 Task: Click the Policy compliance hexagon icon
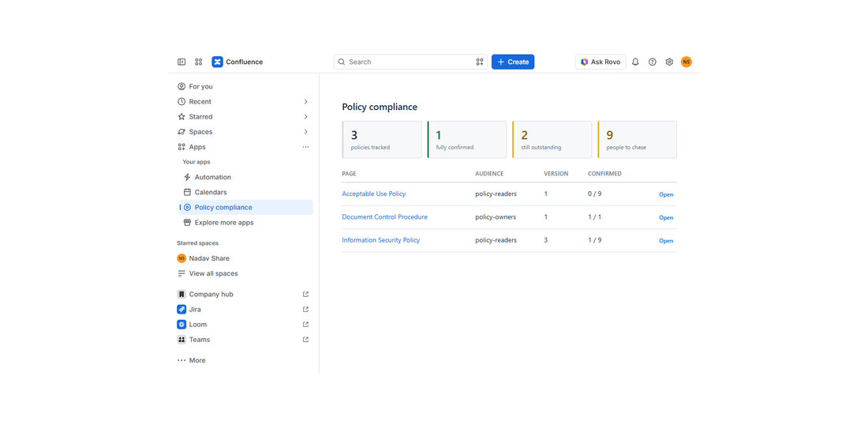click(x=187, y=207)
